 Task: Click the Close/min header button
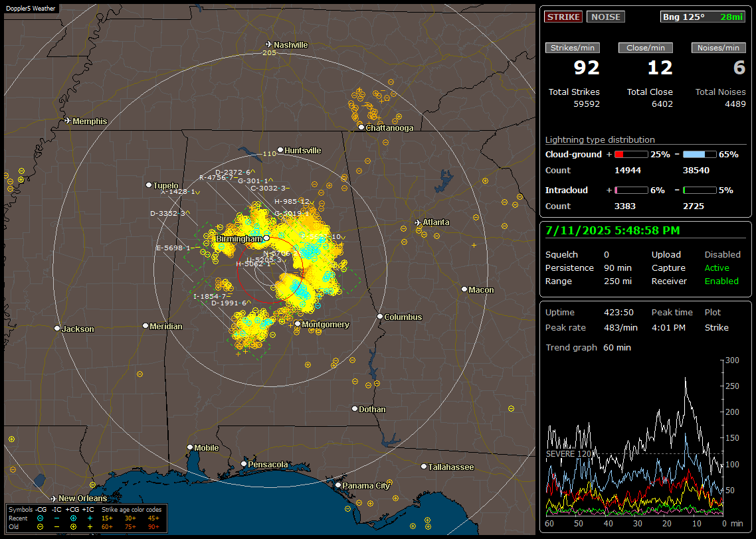tap(646, 48)
